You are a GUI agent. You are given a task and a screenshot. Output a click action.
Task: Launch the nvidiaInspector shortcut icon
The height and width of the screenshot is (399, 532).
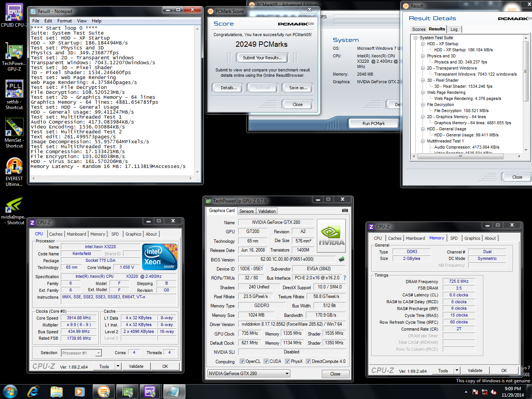click(x=14, y=211)
